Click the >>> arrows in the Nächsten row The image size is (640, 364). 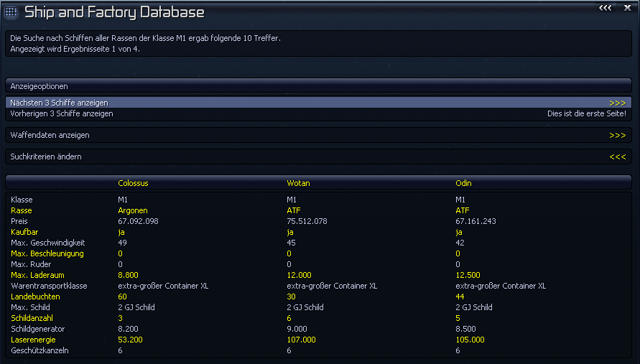pyautogui.click(x=617, y=103)
